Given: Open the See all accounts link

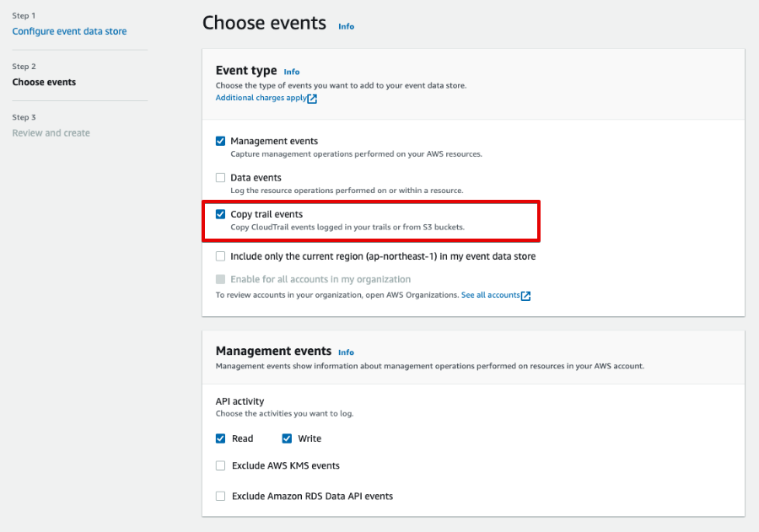Looking at the screenshot, I should [490, 295].
